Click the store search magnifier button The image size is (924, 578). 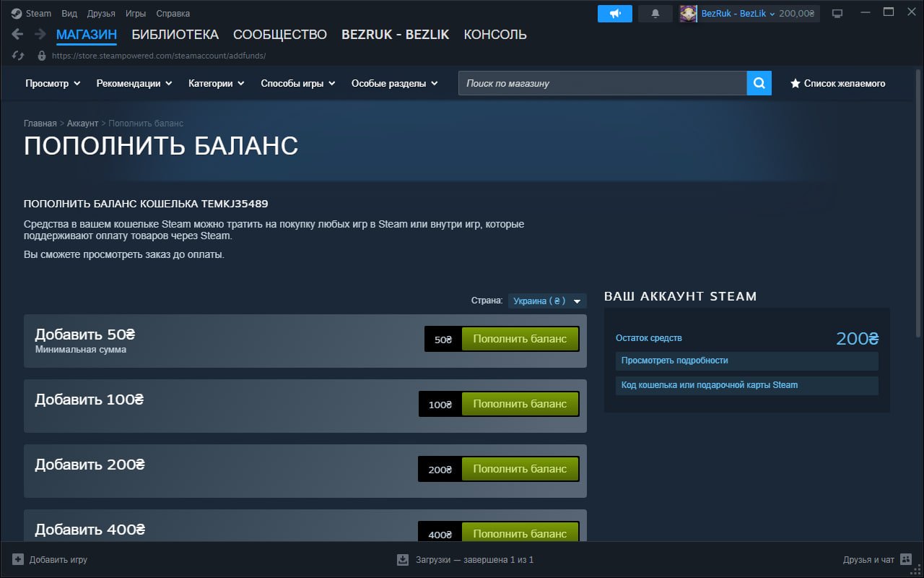pos(759,83)
